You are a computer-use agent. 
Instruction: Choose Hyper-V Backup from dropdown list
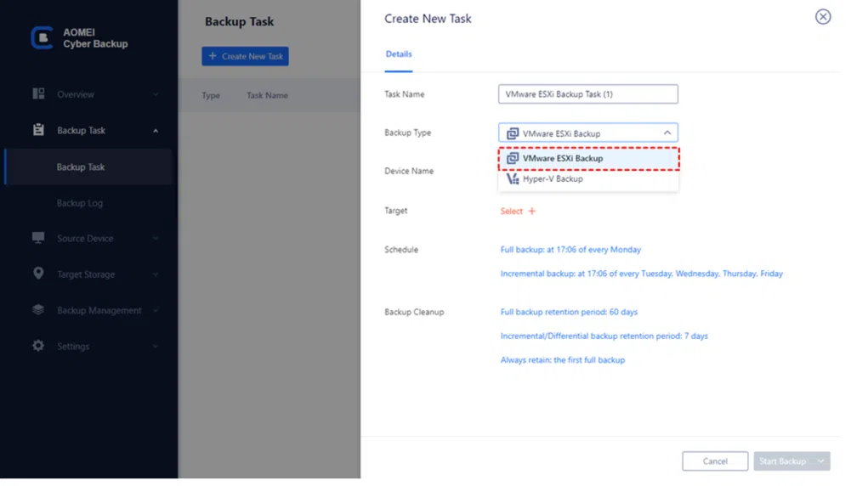tap(588, 178)
